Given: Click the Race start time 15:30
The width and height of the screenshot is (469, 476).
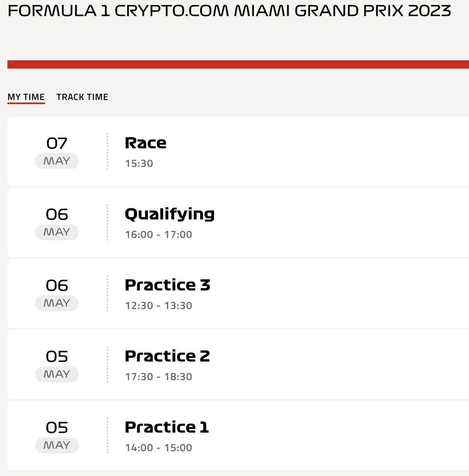Looking at the screenshot, I should 139,164.
